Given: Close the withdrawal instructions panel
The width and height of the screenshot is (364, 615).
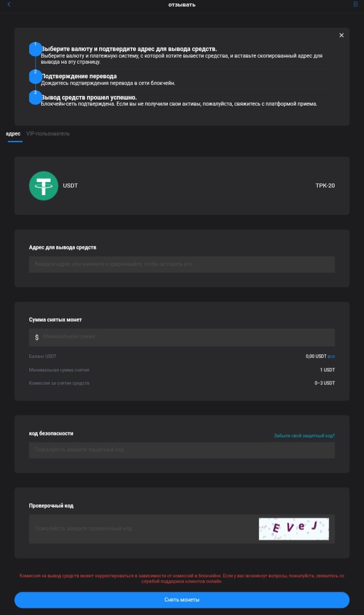Looking at the screenshot, I should pos(341,35).
